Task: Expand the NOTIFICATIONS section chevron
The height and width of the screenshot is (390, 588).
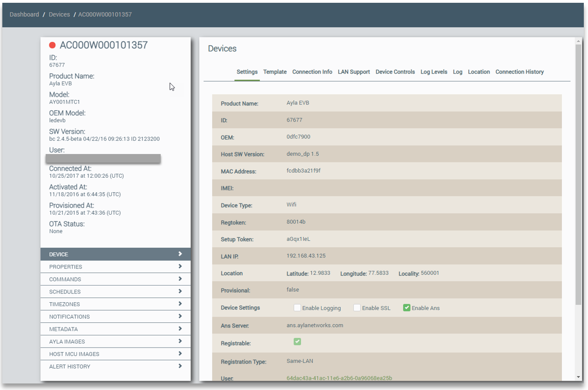Action: click(x=180, y=316)
